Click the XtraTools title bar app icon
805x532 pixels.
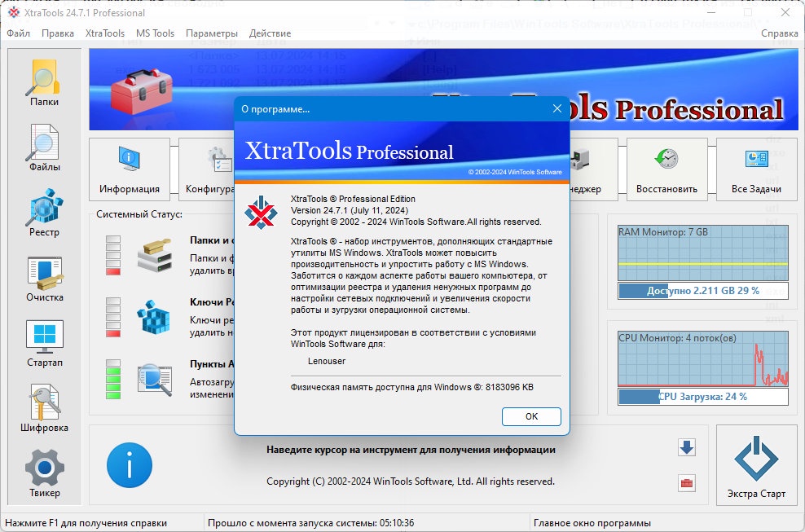pyautogui.click(x=13, y=12)
